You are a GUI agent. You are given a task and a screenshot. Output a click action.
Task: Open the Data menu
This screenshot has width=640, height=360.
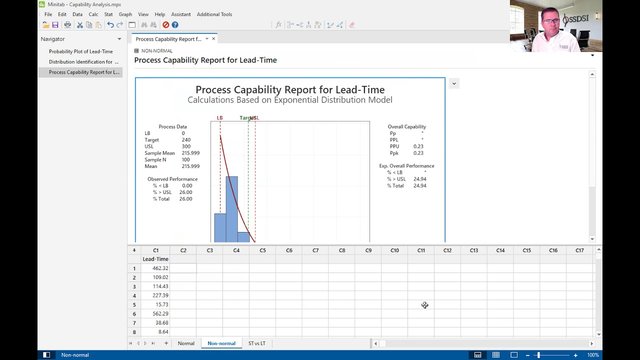[78, 14]
